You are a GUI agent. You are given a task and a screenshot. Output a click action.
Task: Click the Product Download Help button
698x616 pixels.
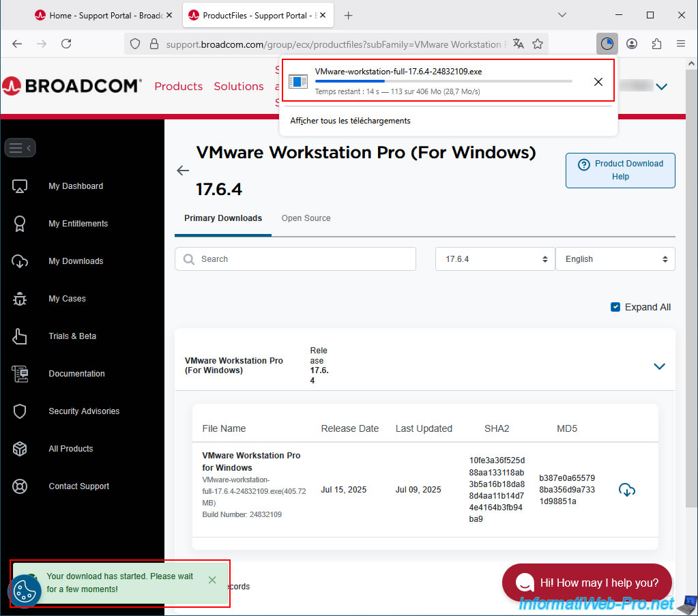click(x=620, y=170)
